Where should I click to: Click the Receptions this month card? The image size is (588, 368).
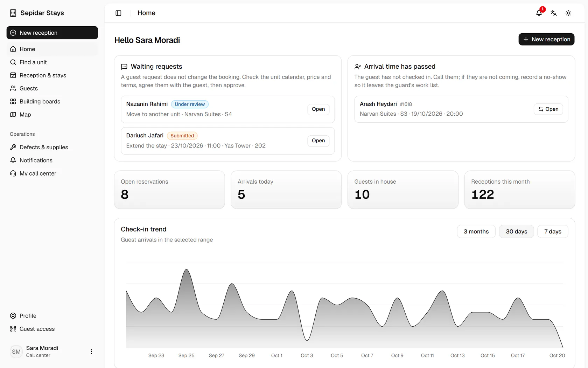[x=520, y=190]
